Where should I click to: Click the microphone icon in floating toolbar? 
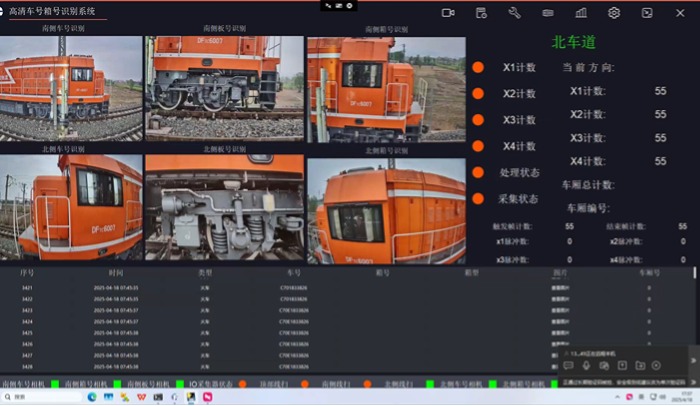tap(587, 365)
